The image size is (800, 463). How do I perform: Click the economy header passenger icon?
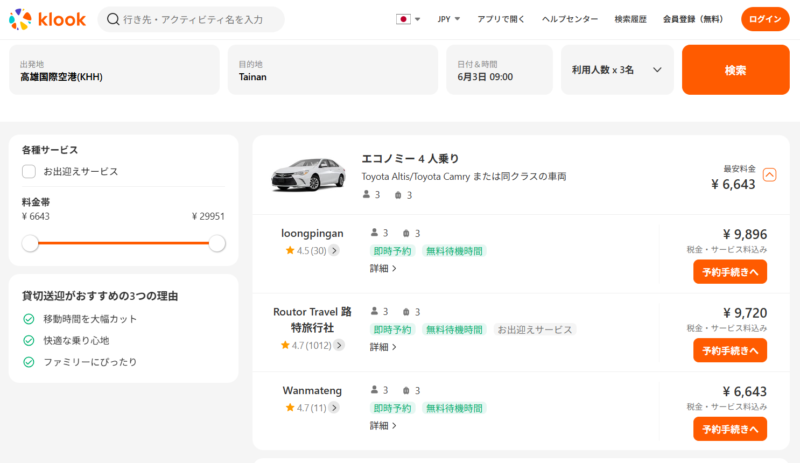(x=366, y=194)
